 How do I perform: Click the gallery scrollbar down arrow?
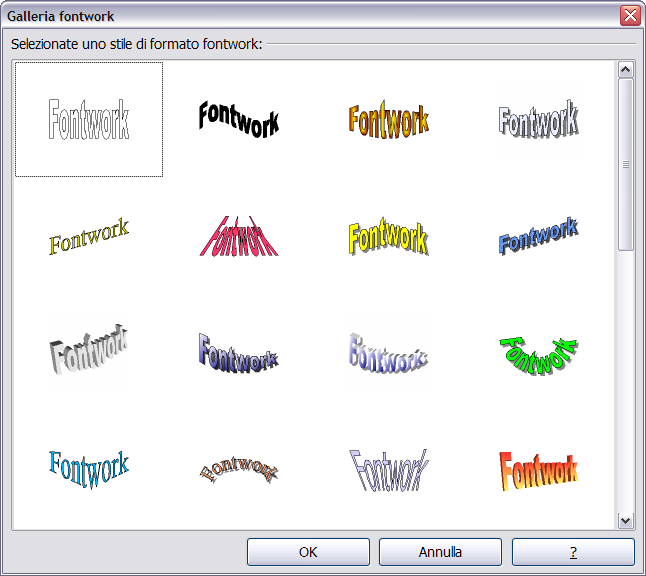click(626, 520)
